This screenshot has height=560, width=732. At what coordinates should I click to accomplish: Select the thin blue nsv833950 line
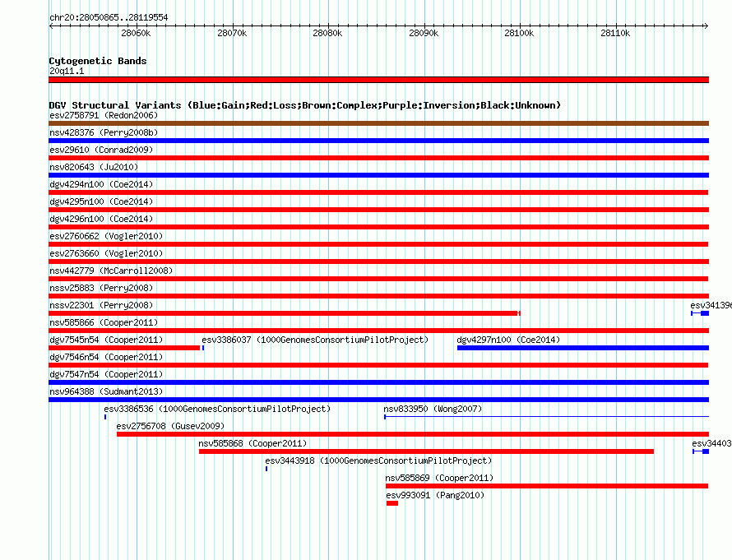[x=547, y=416]
